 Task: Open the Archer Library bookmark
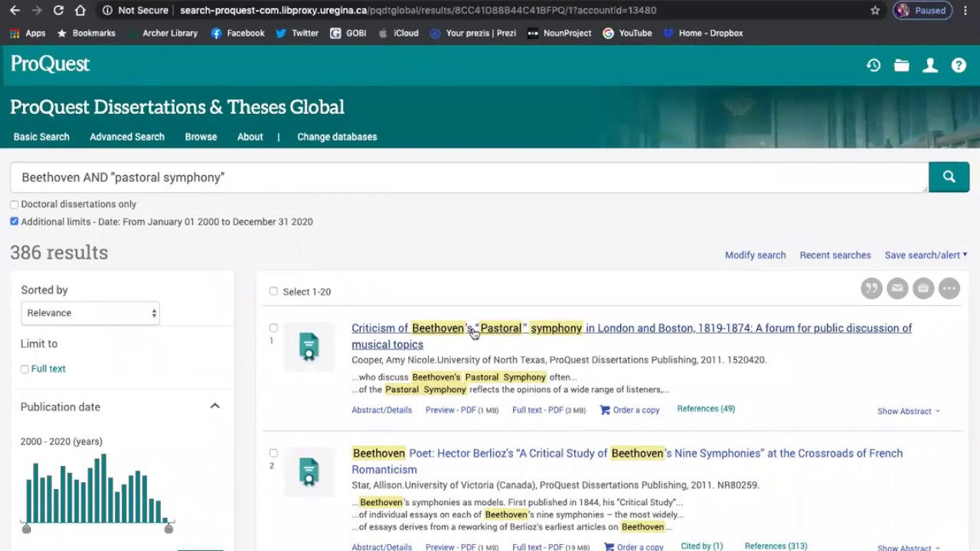coord(162,33)
